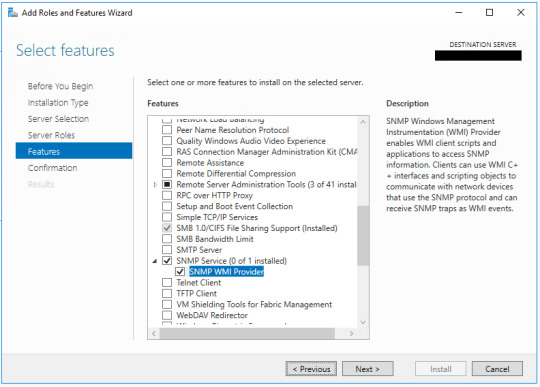Click the wizard icon in the title bar
540x387 pixels.
pos(13,13)
